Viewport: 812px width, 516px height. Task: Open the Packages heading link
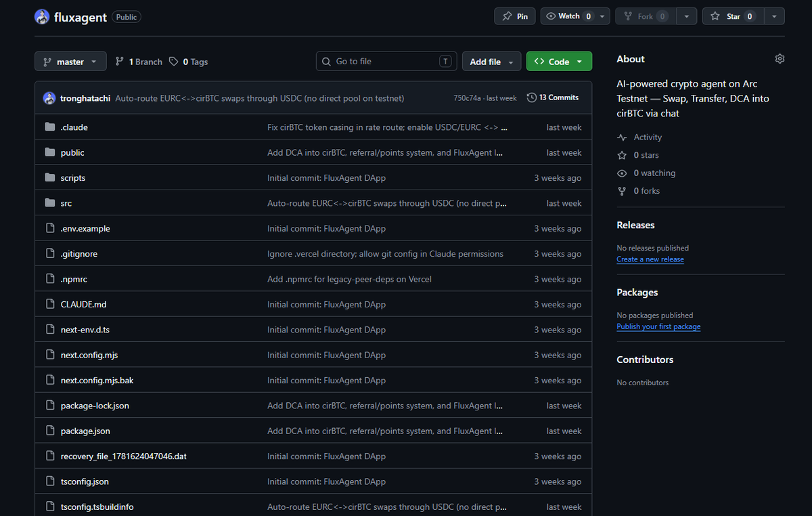tap(637, 293)
